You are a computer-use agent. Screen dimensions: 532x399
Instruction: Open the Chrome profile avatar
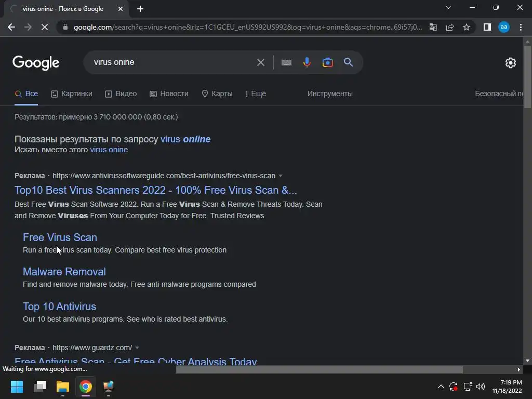pyautogui.click(x=504, y=27)
